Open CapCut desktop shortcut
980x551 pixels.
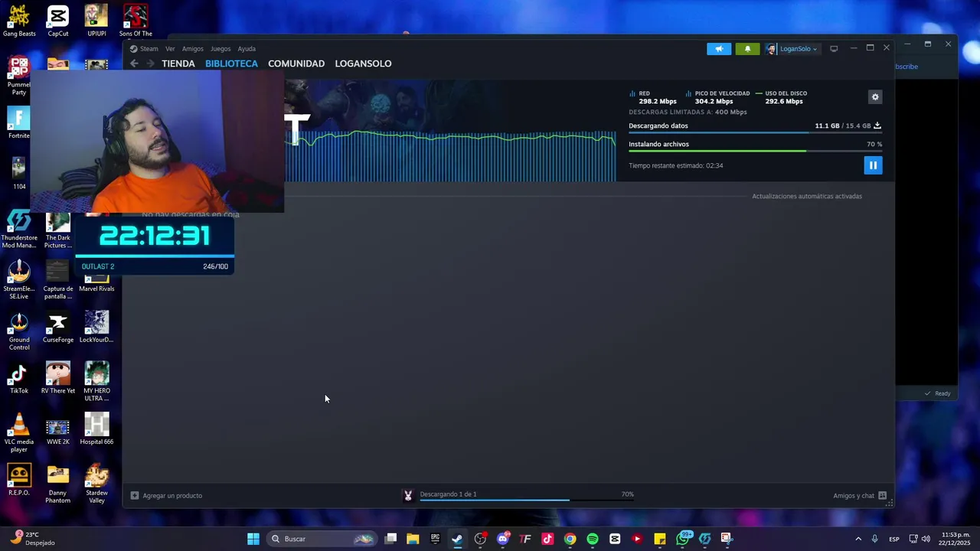[x=58, y=20]
